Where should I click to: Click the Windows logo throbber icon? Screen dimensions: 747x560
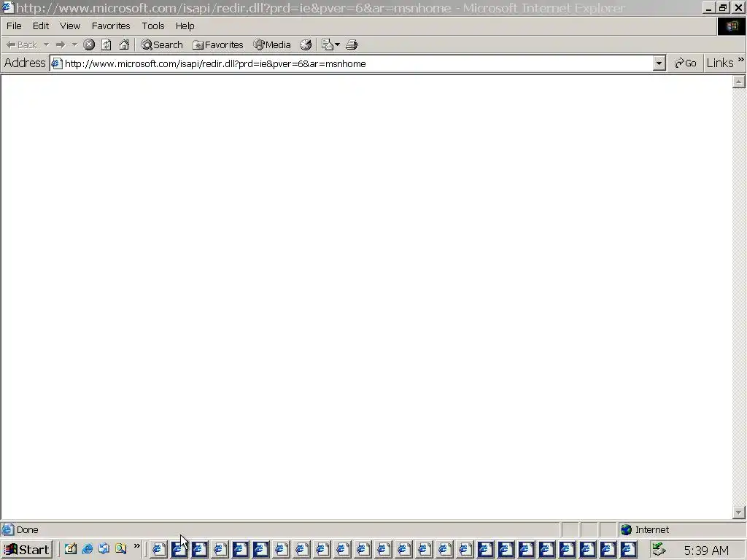pos(732,26)
